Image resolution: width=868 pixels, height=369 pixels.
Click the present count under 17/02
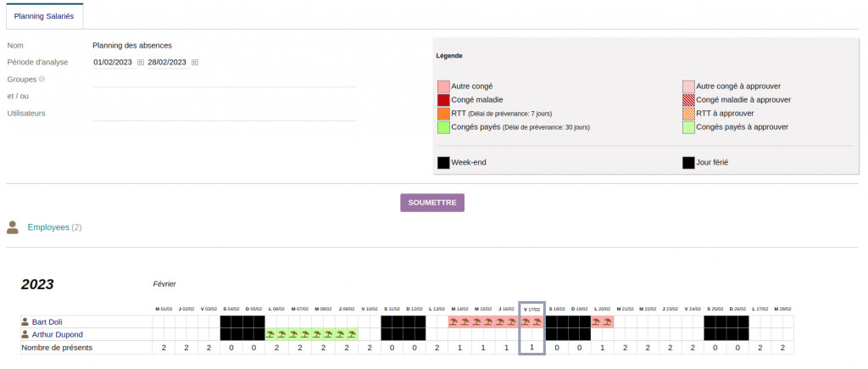coord(532,348)
